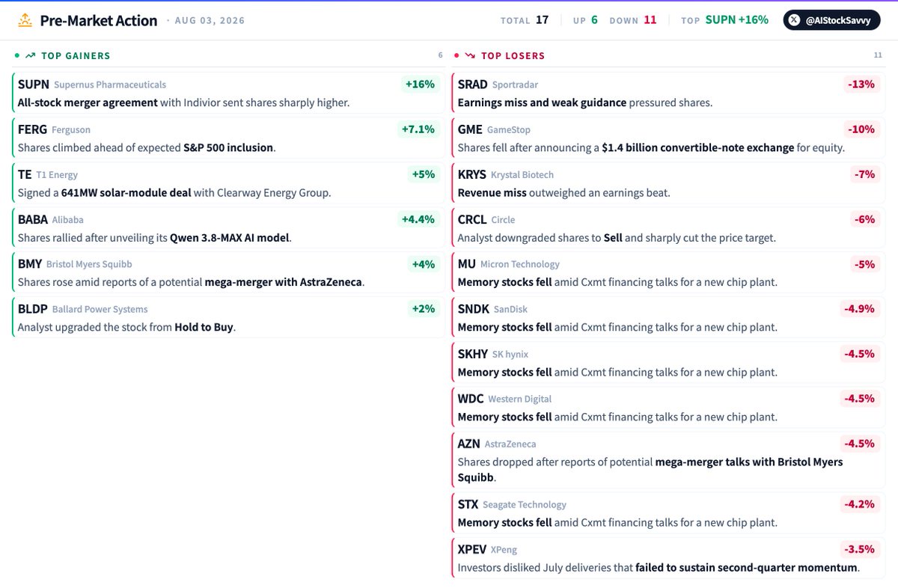The width and height of the screenshot is (898, 588).
Task: Click the -4.2% badge for Seagate Technology
Action: [858, 504]
